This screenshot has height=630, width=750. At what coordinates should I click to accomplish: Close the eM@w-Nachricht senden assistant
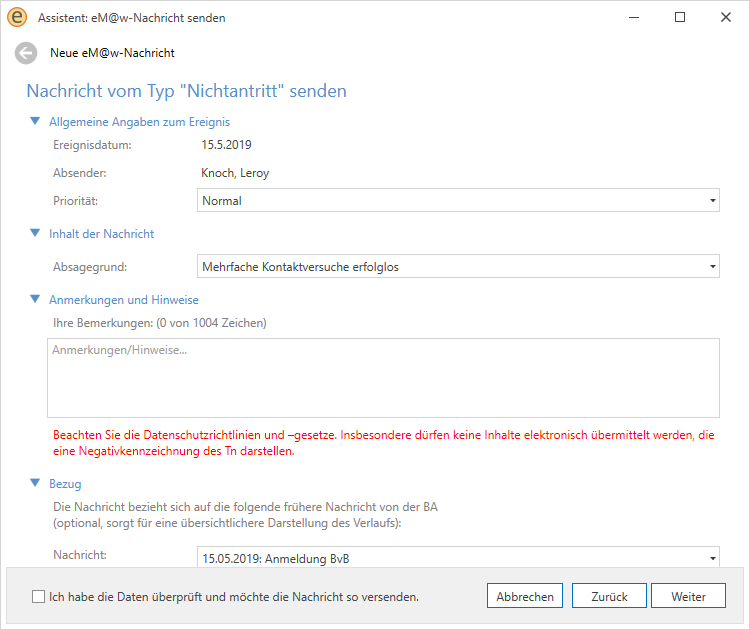[726, 17]
